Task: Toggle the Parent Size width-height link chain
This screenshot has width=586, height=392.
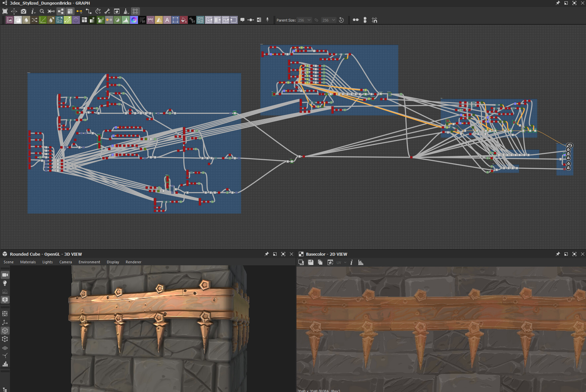Action: 316,20
